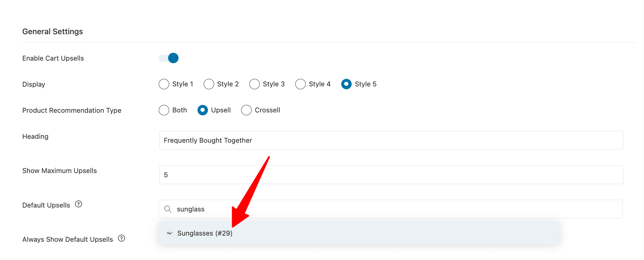
Task: Click the Default Upsells search box
Action: (x=391, y=209)
